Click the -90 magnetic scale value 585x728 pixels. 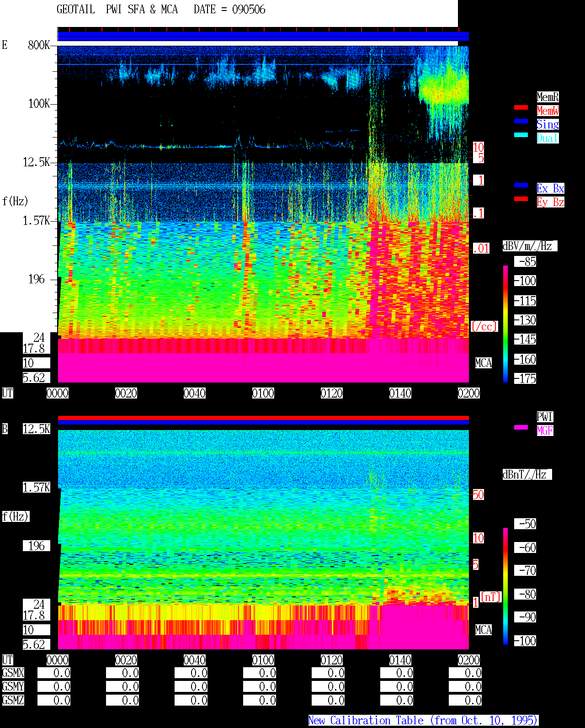(x=525, y=617)
